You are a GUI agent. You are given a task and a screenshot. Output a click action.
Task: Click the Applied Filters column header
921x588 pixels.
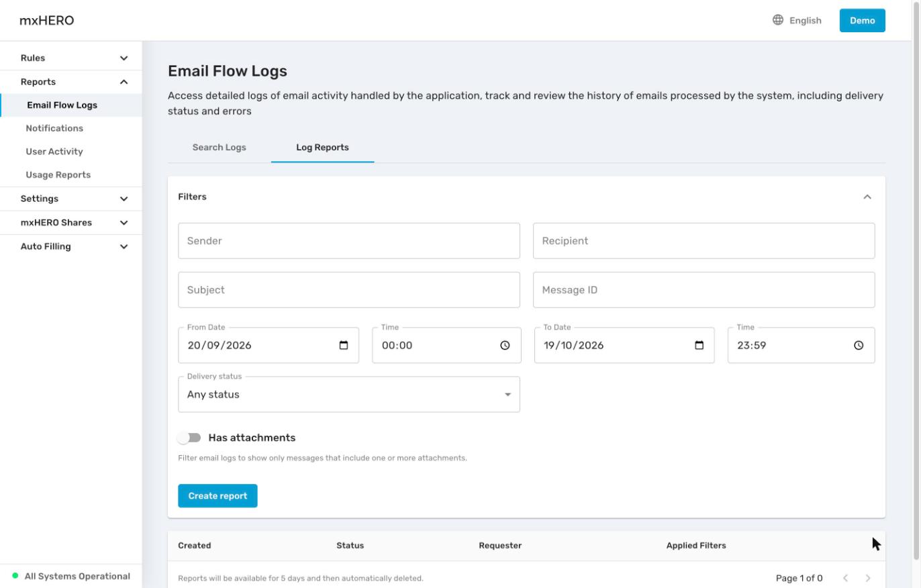tap(696, 546)
